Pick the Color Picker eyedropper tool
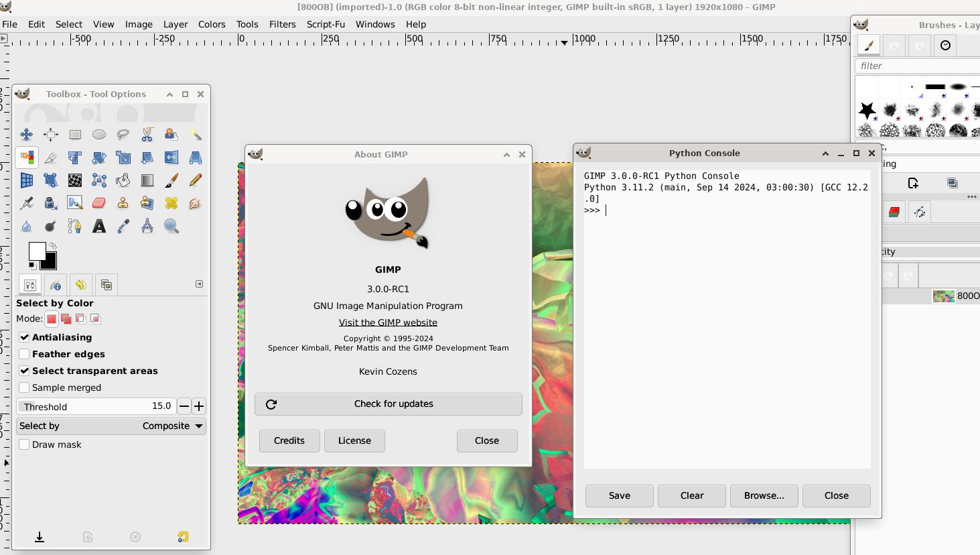The height and width of the screenshot is (555, 980). [123, 227]
